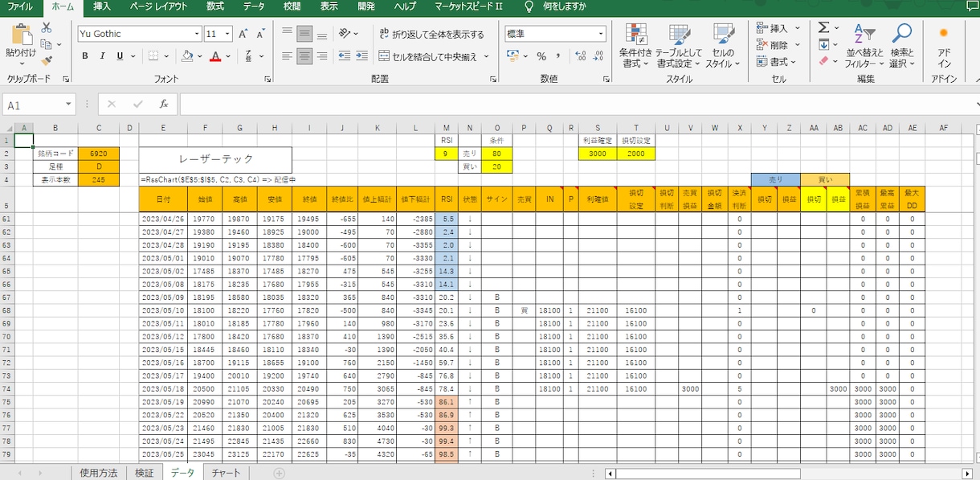Screen dimensions: 980x480
Task: Switch to the 数式 (Formulas) ribbon tab
Action: coord(215,6)
